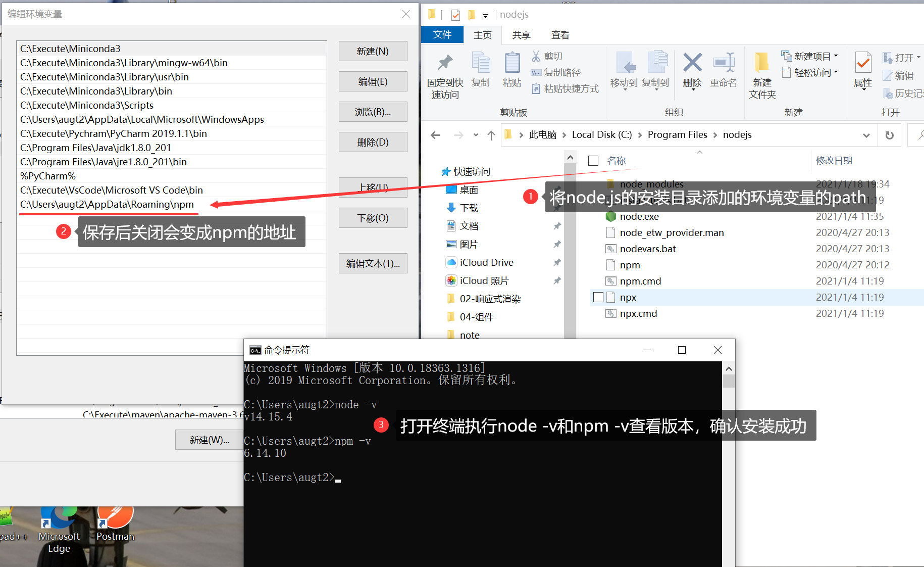Click the red X Delete icon
This screenshot has width=924, height=567.
tap(692, 63)
